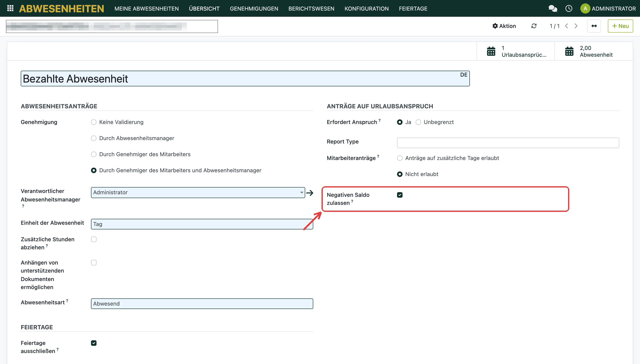Viewport: 640px width, 364px height.
Task: Select Nicht erlaubt for Mitarbeiteranträge
Action: click(x=400, y=174)
